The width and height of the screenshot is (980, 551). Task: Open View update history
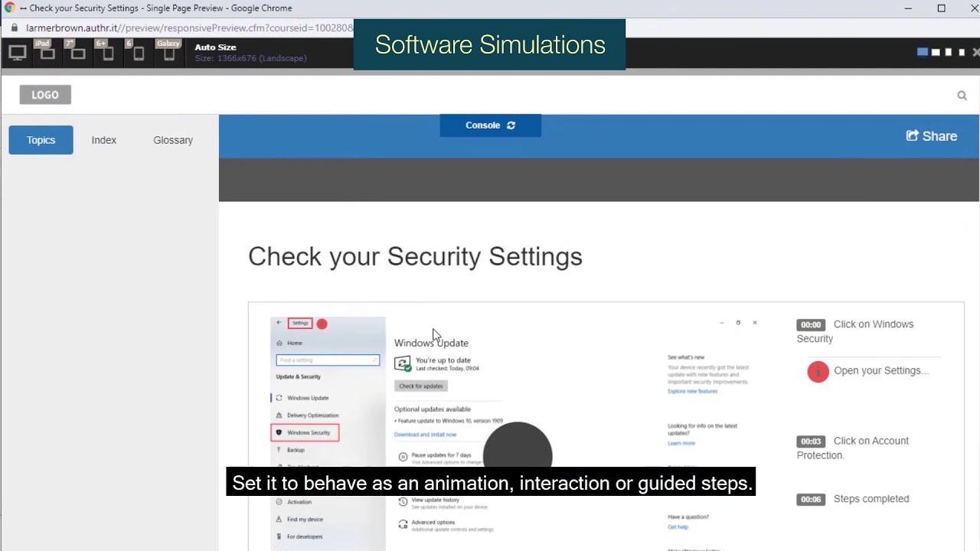point(436,500)
